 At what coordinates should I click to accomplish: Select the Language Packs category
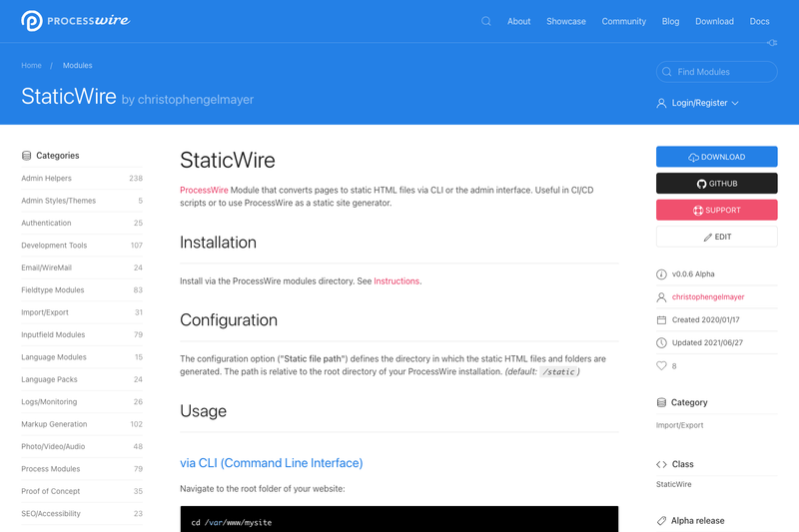pyautogui.click(x=82, y=379)
